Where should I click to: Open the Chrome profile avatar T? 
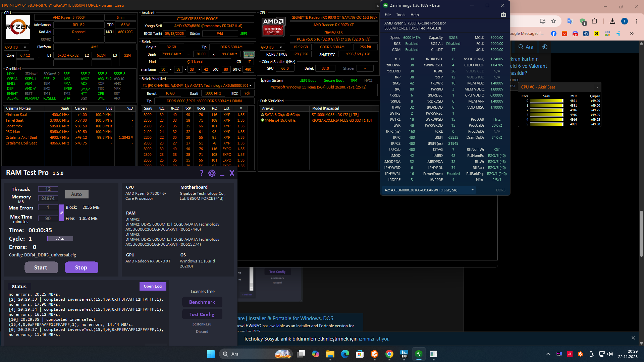pos(625,21)
